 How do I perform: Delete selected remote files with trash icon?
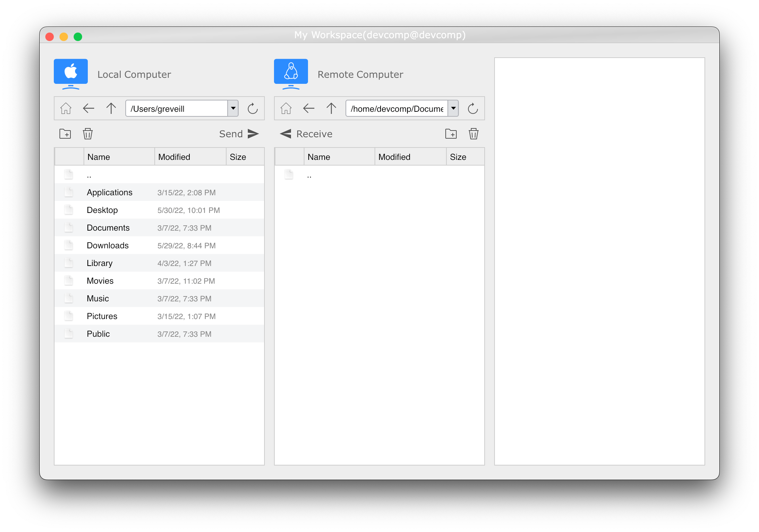pos(474,134)
